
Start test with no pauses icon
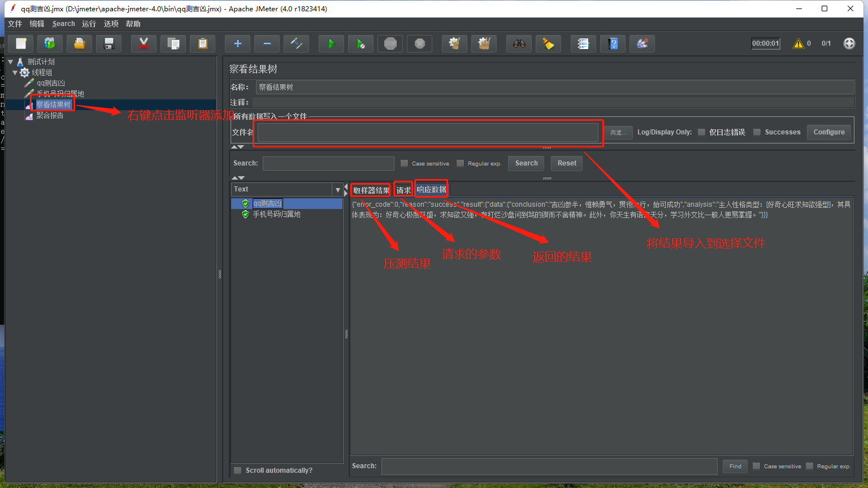click(361, 43)
